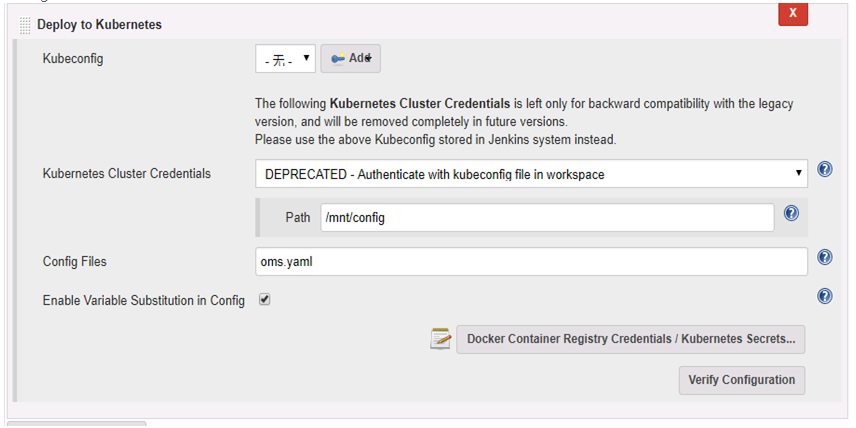This screenshot has width=856, height=428.
Task: Show help for Enable Variable Substitution in Config
Action: pyautogui.click(x=824, y=296)
